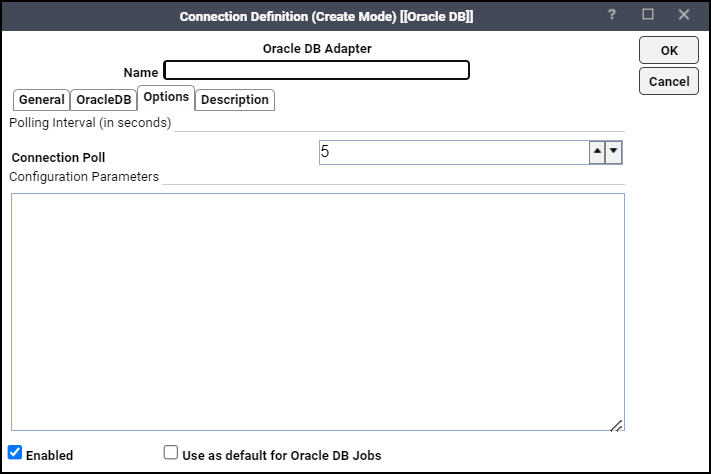Image resolution: width=711 pixels, height=474 pixels.
Task: Click the Polling Interval (in seconds) label
Action: (x=90, y=123)
